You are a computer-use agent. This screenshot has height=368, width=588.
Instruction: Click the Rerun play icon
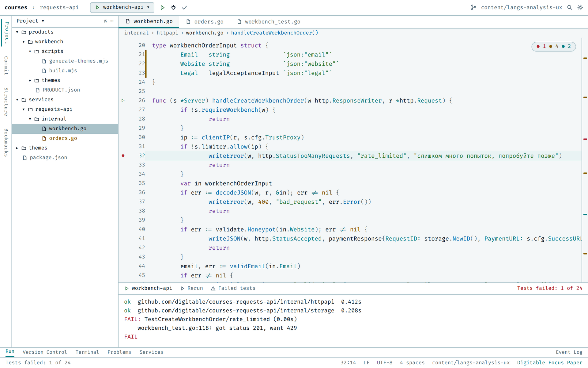point(183,288)
